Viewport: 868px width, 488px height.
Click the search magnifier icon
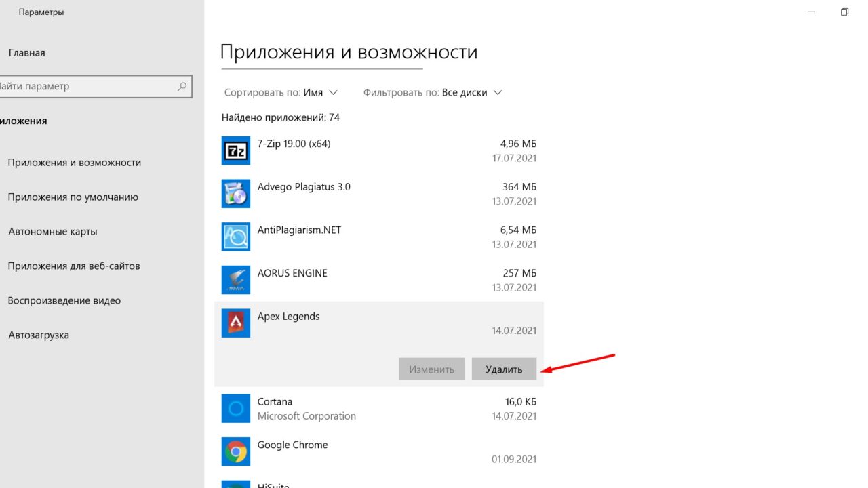coord(182,87)
